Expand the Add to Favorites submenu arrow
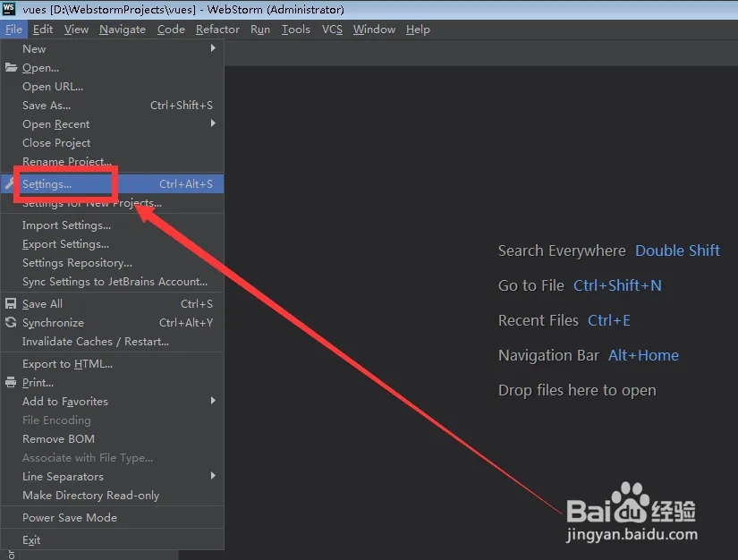 click(x=213, y=401)
